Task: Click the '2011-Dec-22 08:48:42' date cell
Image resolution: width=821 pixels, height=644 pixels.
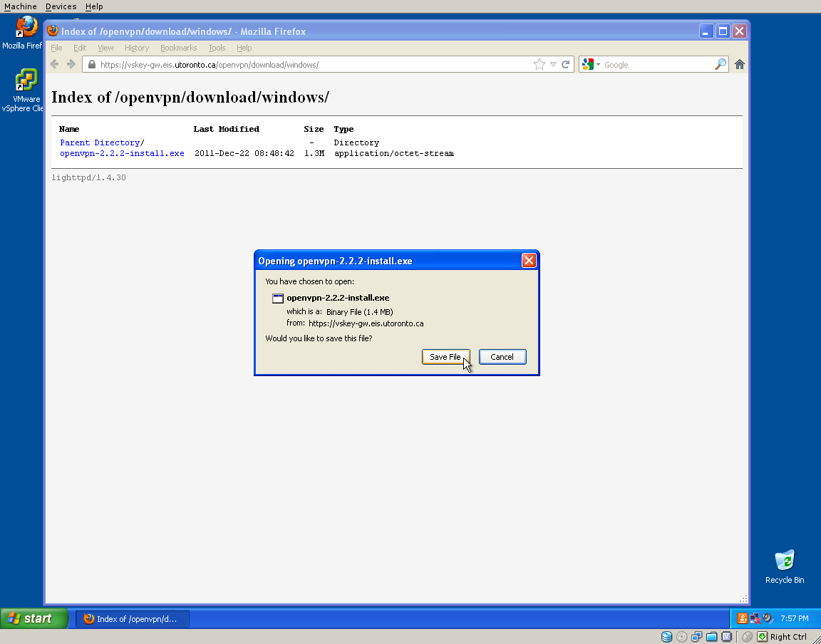Action: [244, 153]
